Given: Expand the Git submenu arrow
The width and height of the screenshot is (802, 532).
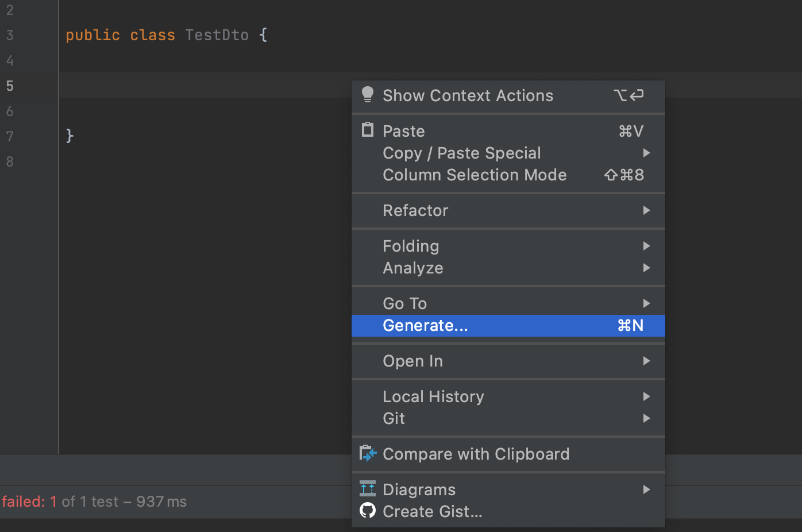Looking at the screenshot, I should click(646, 419).
